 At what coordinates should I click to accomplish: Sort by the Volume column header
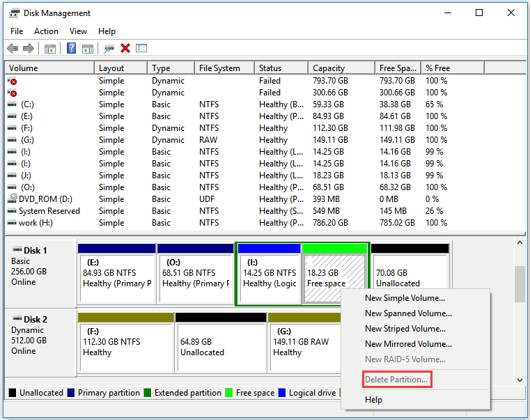[x=49, y=68]
